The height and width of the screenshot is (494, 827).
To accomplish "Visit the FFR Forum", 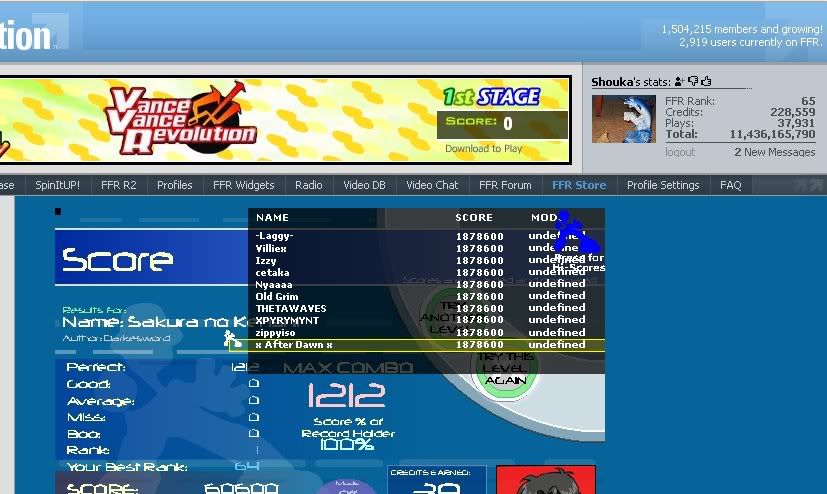I will coord(505,185).
